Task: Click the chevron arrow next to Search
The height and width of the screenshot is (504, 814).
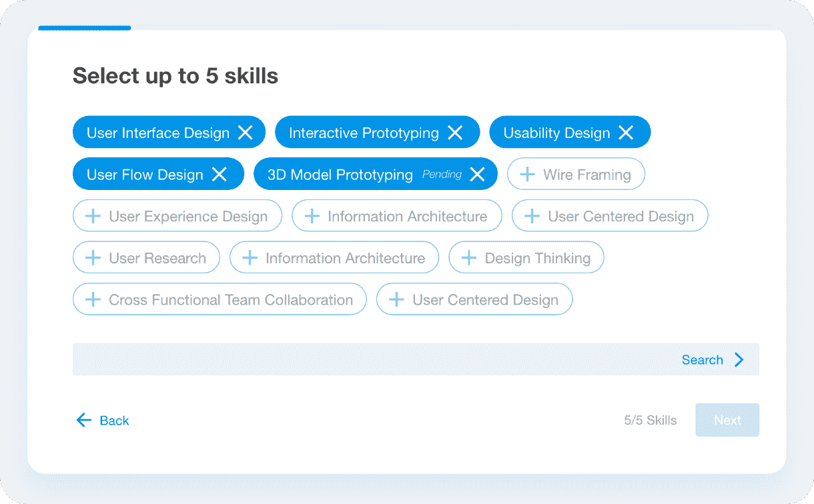Action: tap(739, 359)
